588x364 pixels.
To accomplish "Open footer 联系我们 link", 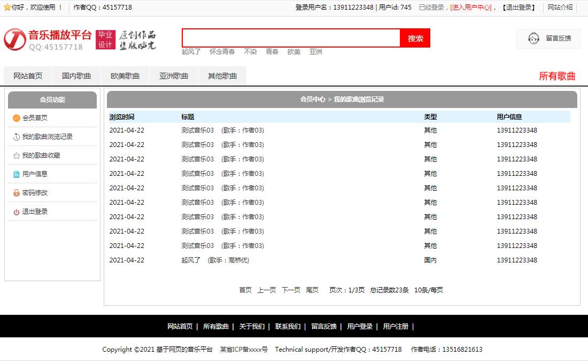I will point(288,327).
